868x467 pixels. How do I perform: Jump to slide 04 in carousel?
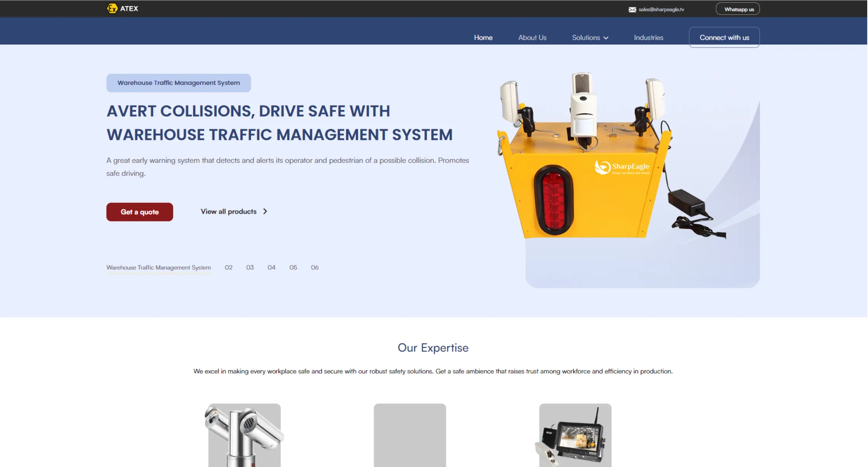click(271, 267)
